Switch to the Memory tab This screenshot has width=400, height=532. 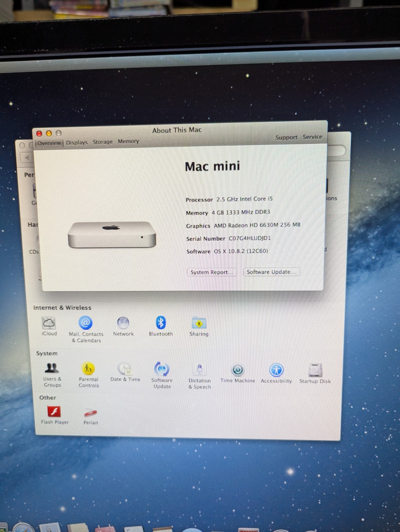(x=128, y=141)
